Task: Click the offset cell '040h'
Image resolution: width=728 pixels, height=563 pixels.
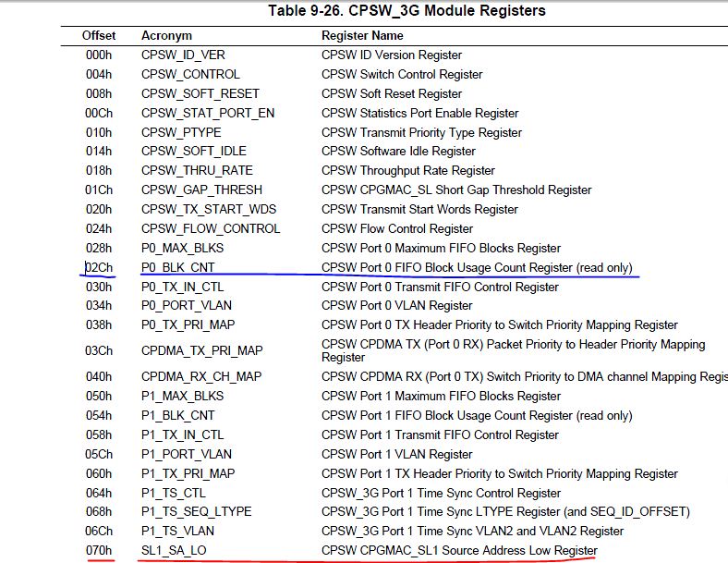Action: 99,377
